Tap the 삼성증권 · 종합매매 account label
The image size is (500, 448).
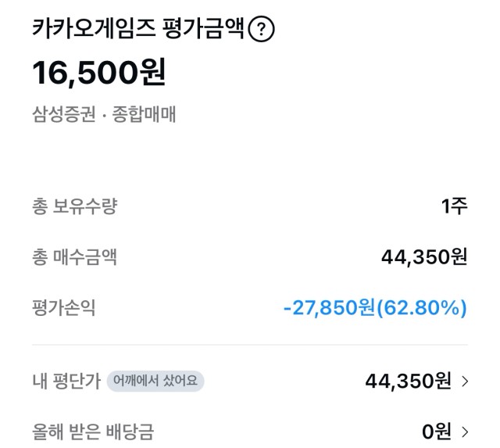point(104,114)
